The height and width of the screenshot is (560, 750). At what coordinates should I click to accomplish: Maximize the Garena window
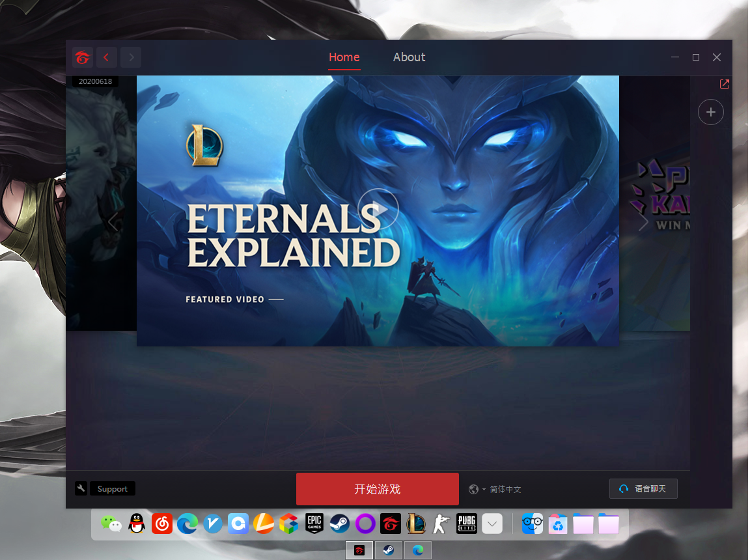696,57
